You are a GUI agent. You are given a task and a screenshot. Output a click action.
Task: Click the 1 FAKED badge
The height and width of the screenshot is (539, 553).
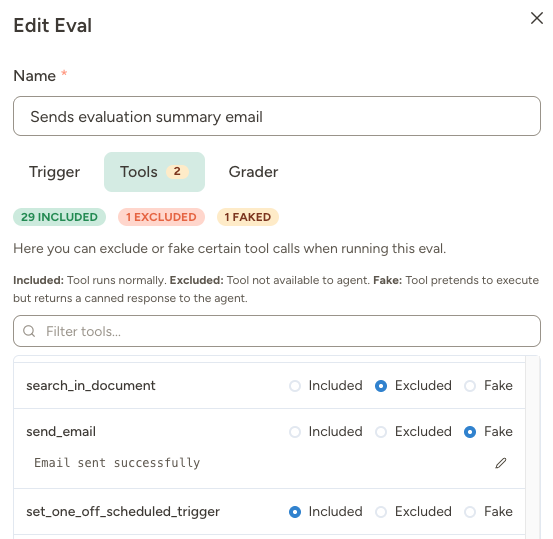pyautogui.click(x=248, y=217)
